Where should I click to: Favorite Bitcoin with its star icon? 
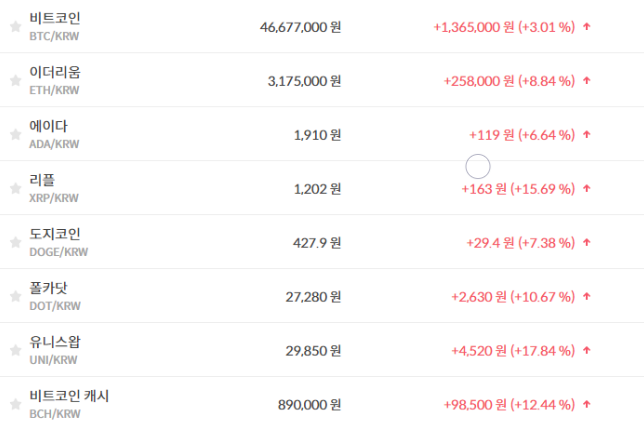(x=15, y=27)
